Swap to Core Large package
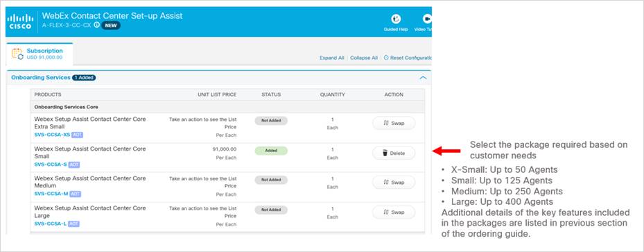 [394, 212]
